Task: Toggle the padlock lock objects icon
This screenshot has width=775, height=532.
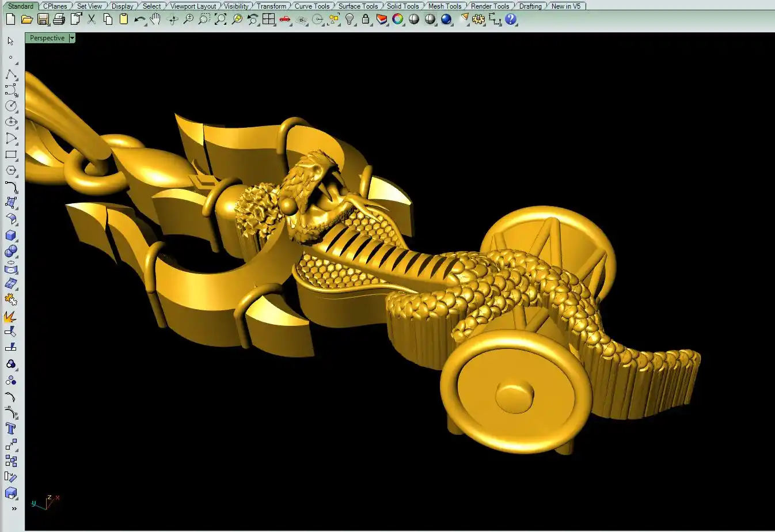Action: 366,19
